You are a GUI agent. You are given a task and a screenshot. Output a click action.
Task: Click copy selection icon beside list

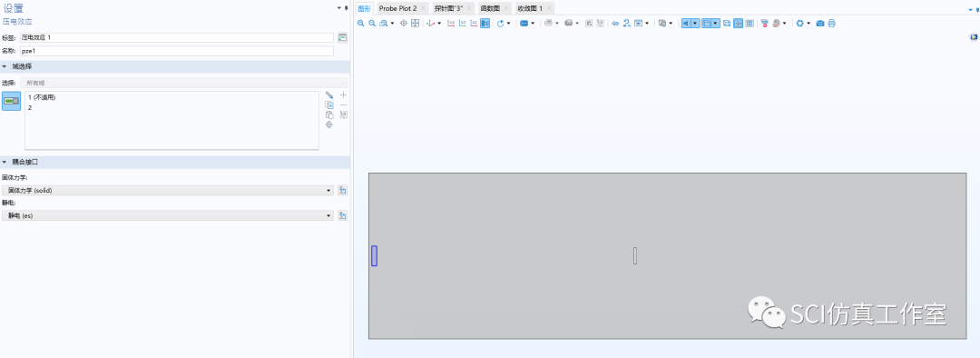point(329,105)
